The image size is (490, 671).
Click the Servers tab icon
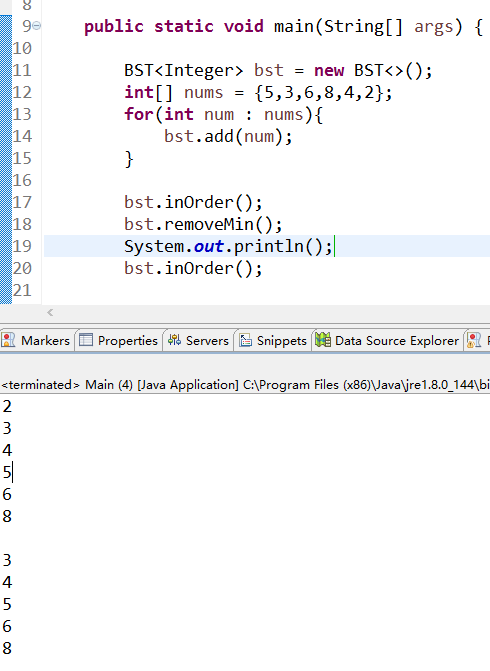[174, 340]
